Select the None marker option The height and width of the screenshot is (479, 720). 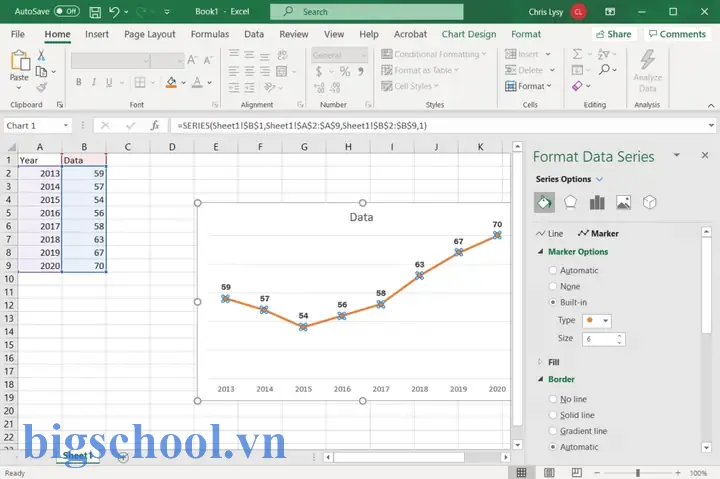tap(553, 287)
